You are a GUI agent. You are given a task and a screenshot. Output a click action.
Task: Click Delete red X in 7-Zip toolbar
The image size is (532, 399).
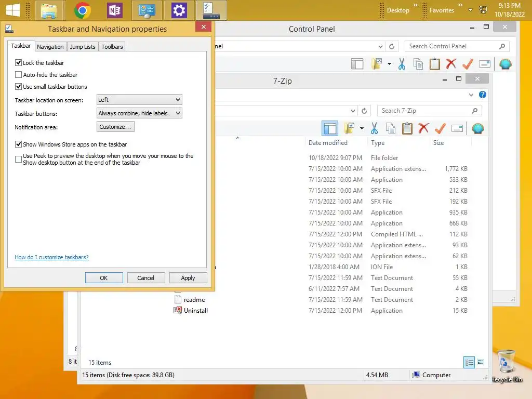(x=423, y=128)
